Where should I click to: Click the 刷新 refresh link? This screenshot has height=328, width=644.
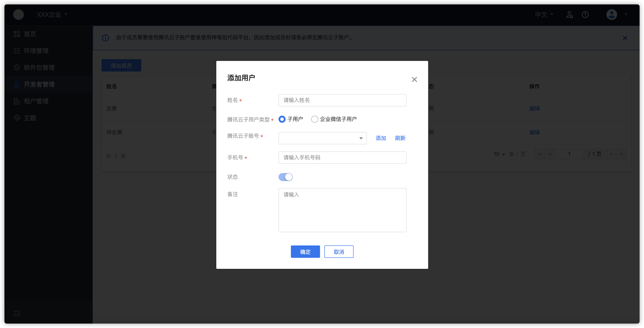(400, 138)
